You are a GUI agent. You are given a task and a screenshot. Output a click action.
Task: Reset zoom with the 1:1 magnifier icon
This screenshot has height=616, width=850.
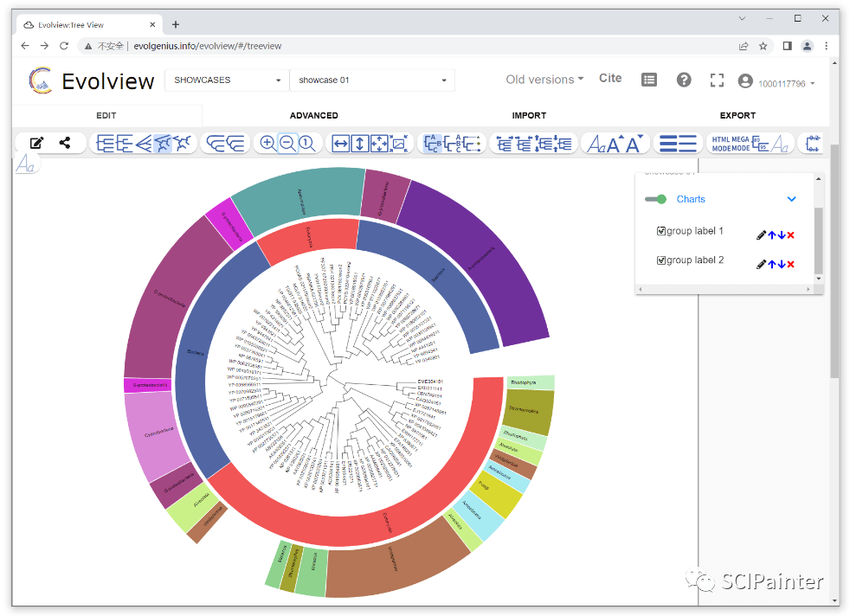pos(307,144)
